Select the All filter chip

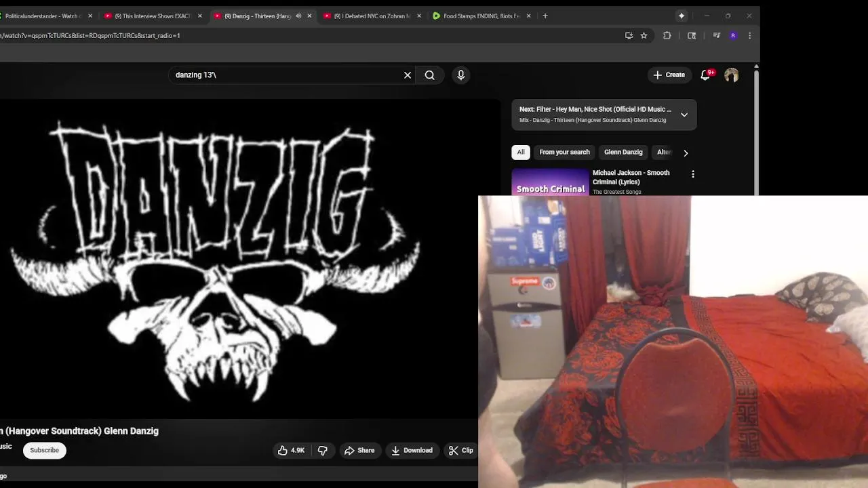tap(521, 152)
